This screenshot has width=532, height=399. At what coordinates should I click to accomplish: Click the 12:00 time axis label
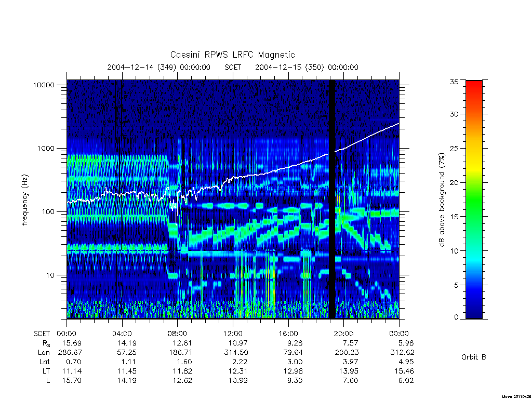pyautogui.click(x=233, y=334)
